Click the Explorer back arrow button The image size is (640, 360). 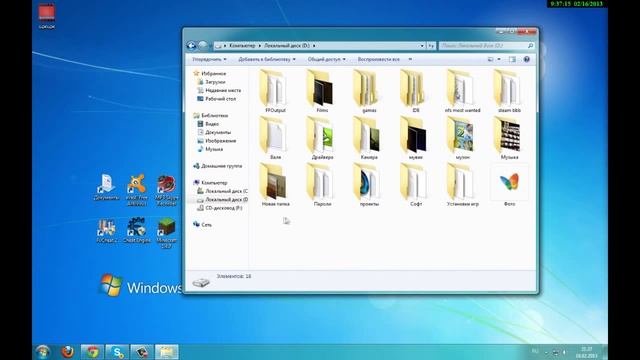(191, 46)
